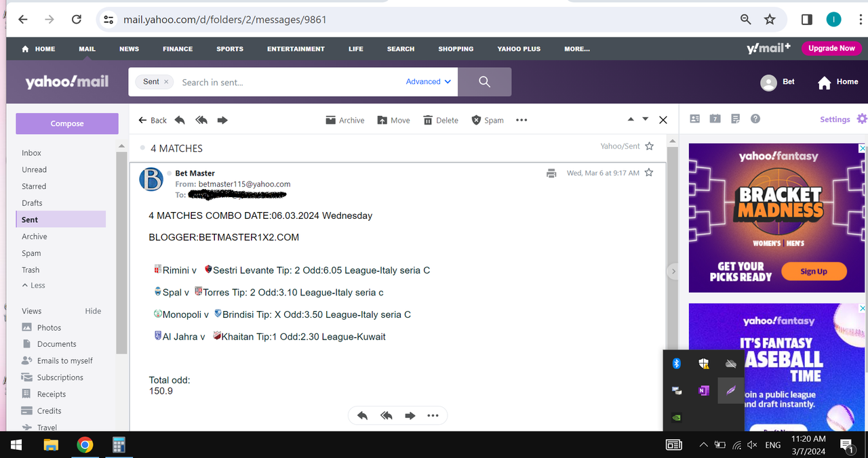Open the Bet account profile avatar
This screenshot has width=868, height=458.
pos(768,83)
